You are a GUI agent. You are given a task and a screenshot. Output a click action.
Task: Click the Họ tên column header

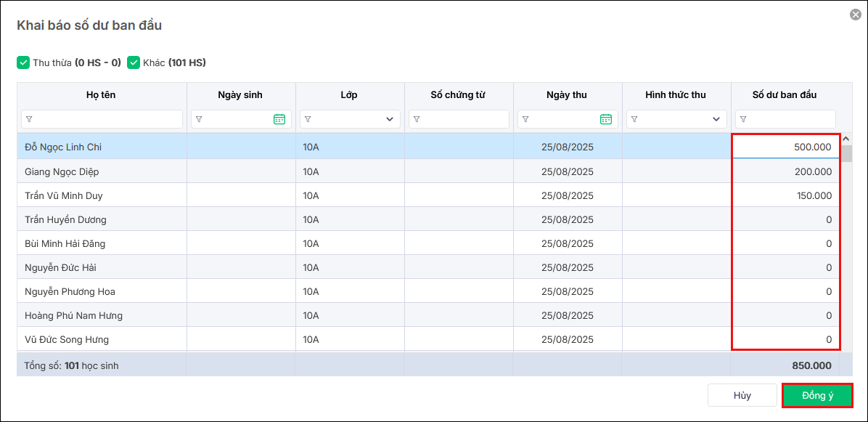[101, 95]
